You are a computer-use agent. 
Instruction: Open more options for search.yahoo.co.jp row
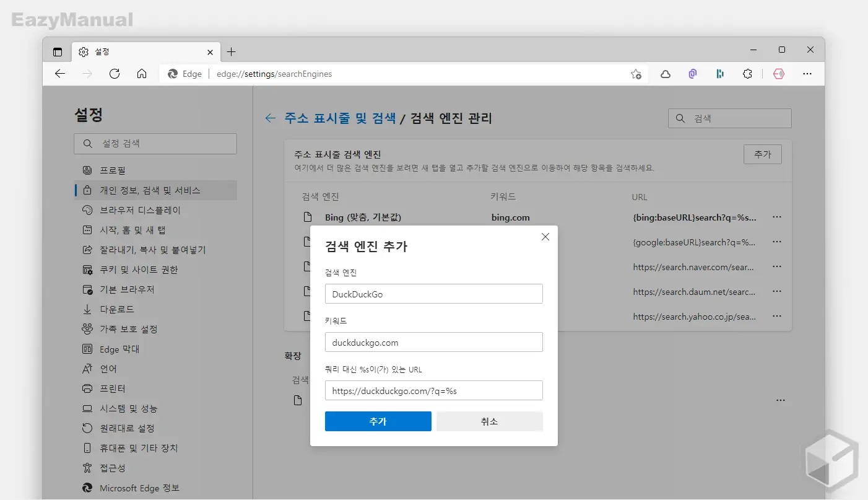click(x=778, y=317)
